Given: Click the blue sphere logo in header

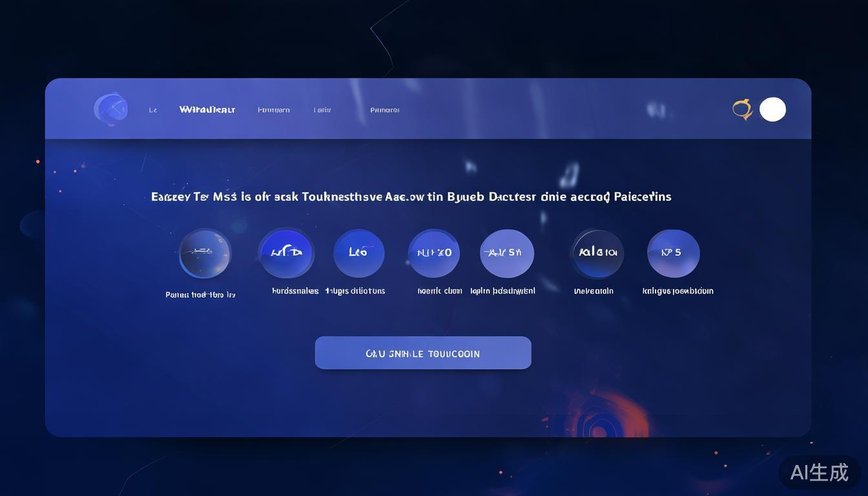Looking at the screenshot, I should (110, 108).
